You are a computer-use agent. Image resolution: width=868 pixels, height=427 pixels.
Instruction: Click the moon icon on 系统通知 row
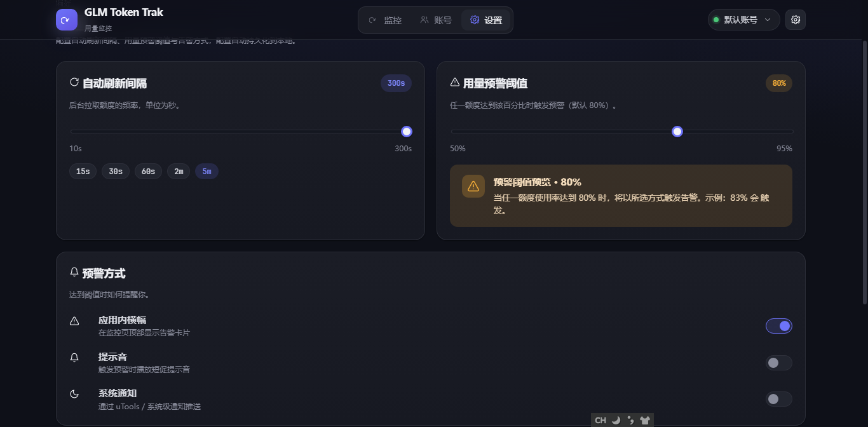tap(74, 394)
